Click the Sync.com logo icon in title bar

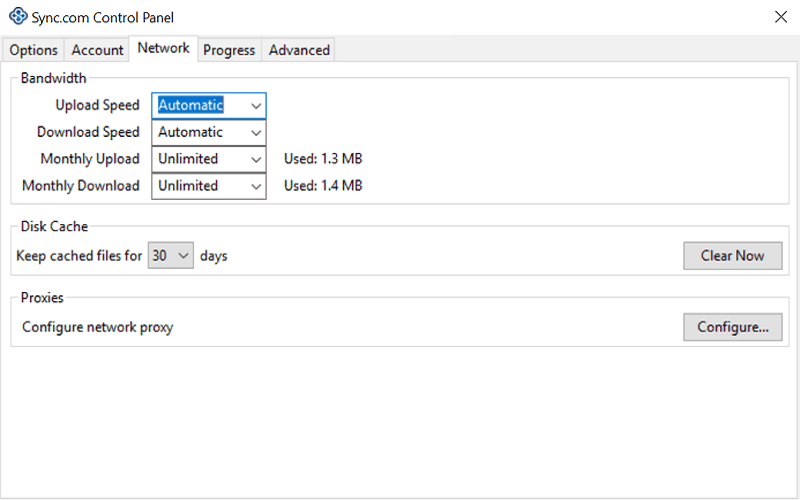(x=18, y=16)
